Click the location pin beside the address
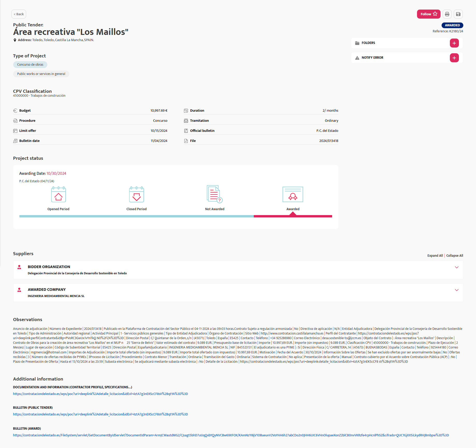 [x=15, y=40]
